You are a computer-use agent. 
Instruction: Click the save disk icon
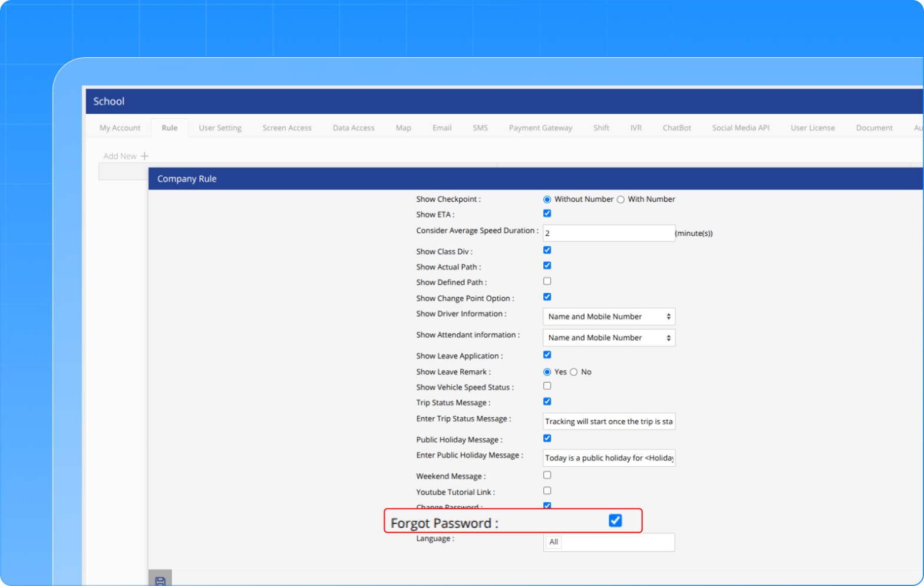click(x=160, y=581)
